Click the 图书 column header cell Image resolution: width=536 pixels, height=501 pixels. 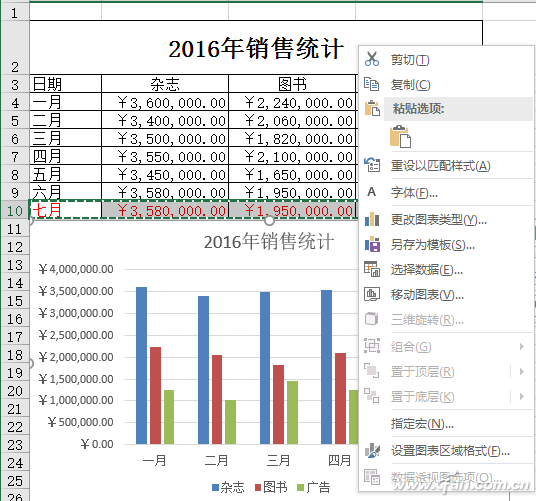click(x=292, y=84)
